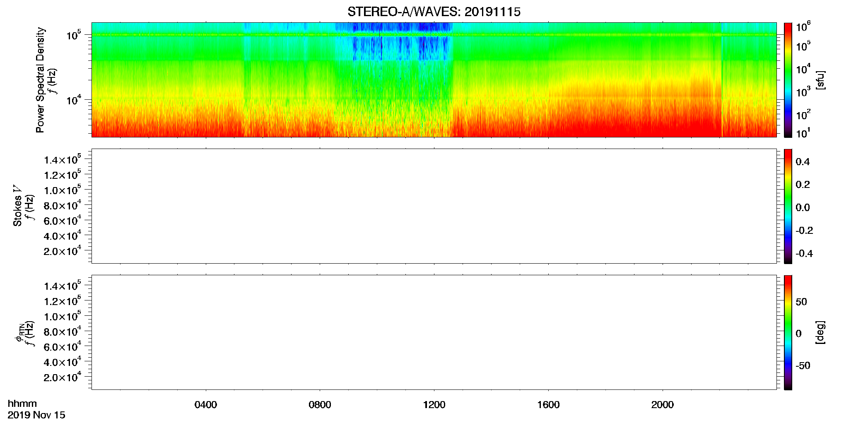Click the Power Spectral Density color bar
The image size is (868, 447).
788,80
